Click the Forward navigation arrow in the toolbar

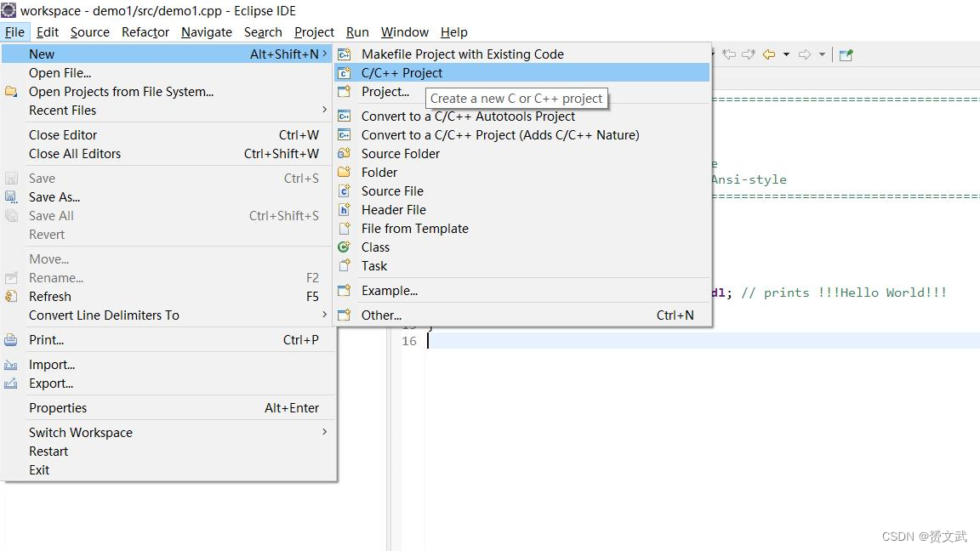(x=805, y=54)
